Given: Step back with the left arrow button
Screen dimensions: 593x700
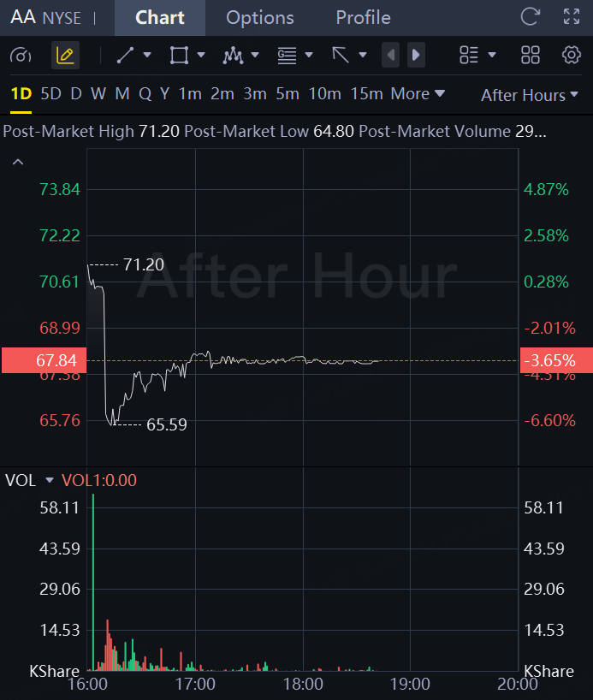Looking at the screenshot, I should 390,55.
